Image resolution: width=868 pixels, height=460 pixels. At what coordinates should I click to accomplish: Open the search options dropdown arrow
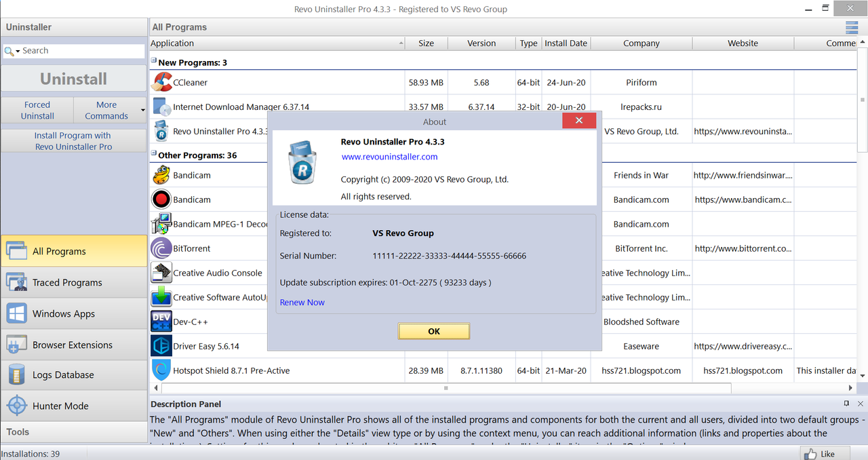pos(18,51)
